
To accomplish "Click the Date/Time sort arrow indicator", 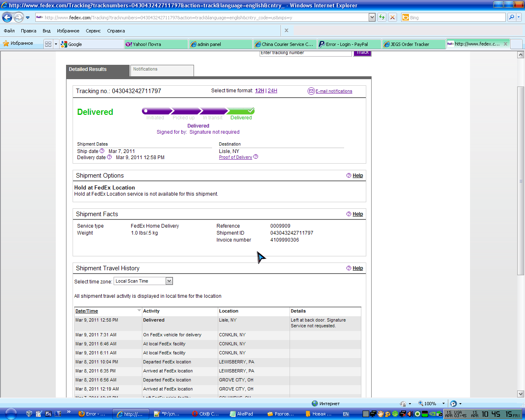I will point(139,310).
